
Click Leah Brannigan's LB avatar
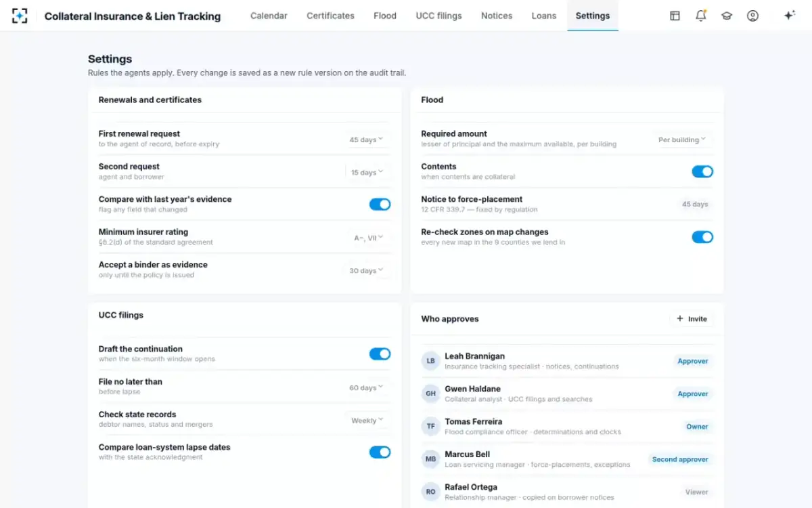coord(430,361)
